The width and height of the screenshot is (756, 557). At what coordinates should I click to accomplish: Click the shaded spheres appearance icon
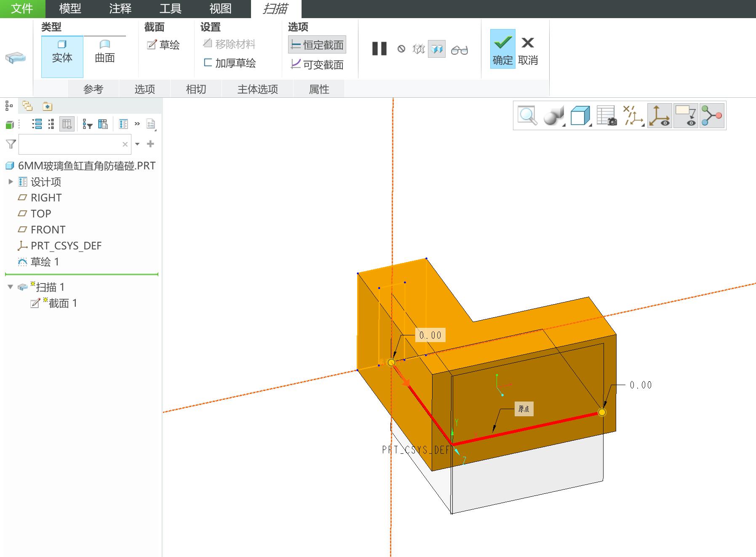point(554,115)
